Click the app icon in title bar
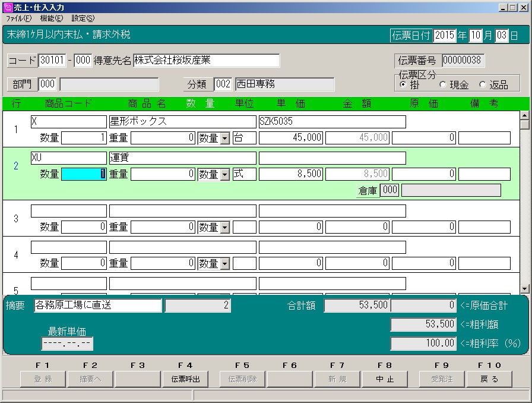Screen dimensions: 532x403 point(8,7)
